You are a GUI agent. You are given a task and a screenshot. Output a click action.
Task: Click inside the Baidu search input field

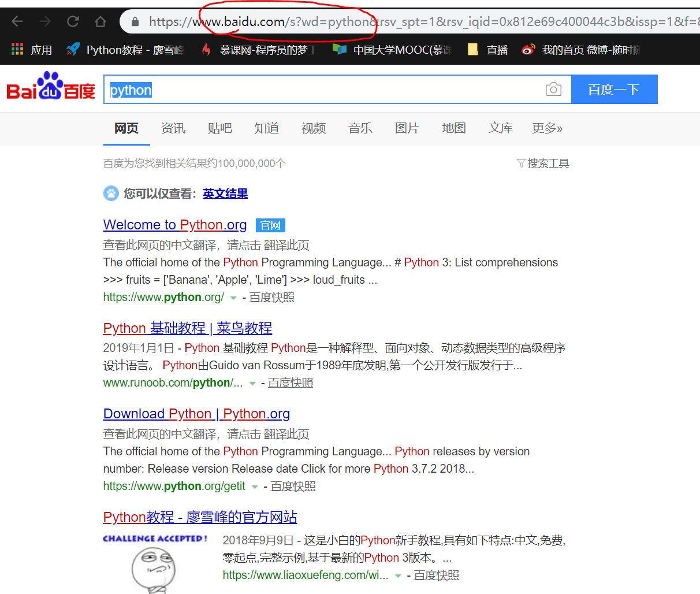click(289, 89)
